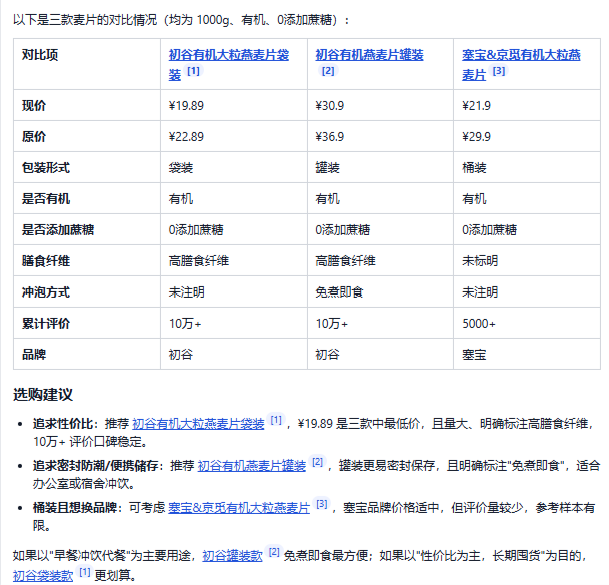
Task: Click the 选购建议 heading
Action: [x=43, y=394]
